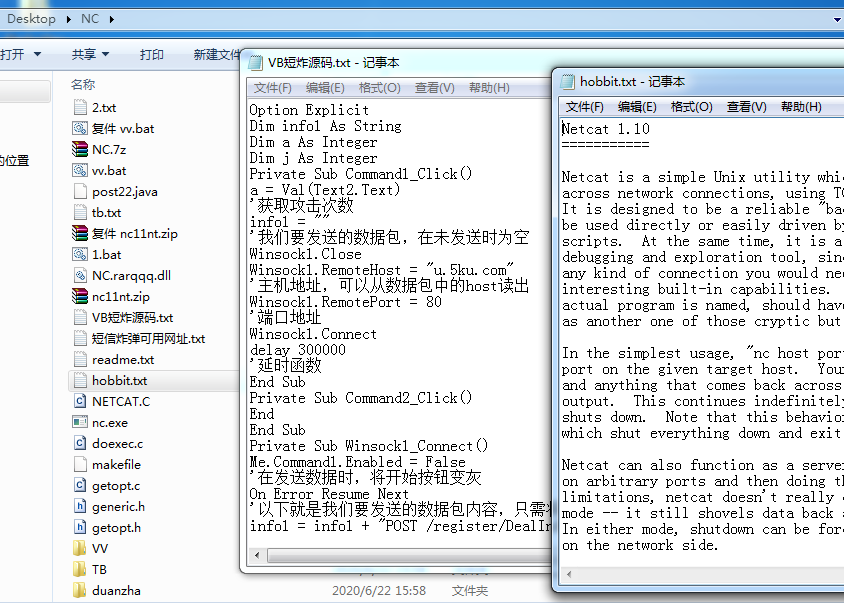Screen dimensions: 844x603
Task: Click Notepad icon in VB短炸源码.txt title bar
Action: click(x=255, y=62)
